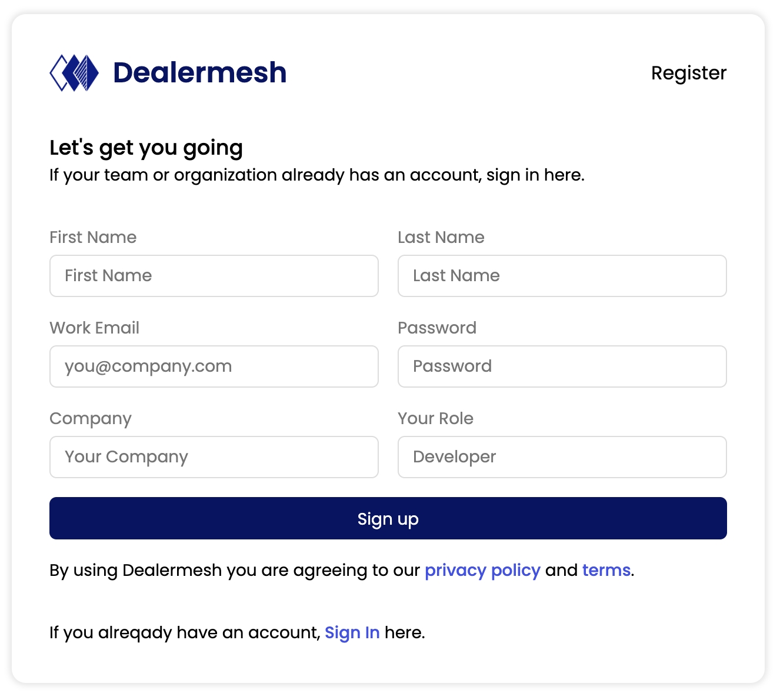Image resolution: width=780 pixels, height=700 pixels.
Task: Click the Company field label
Action: [x=91, y=418]
